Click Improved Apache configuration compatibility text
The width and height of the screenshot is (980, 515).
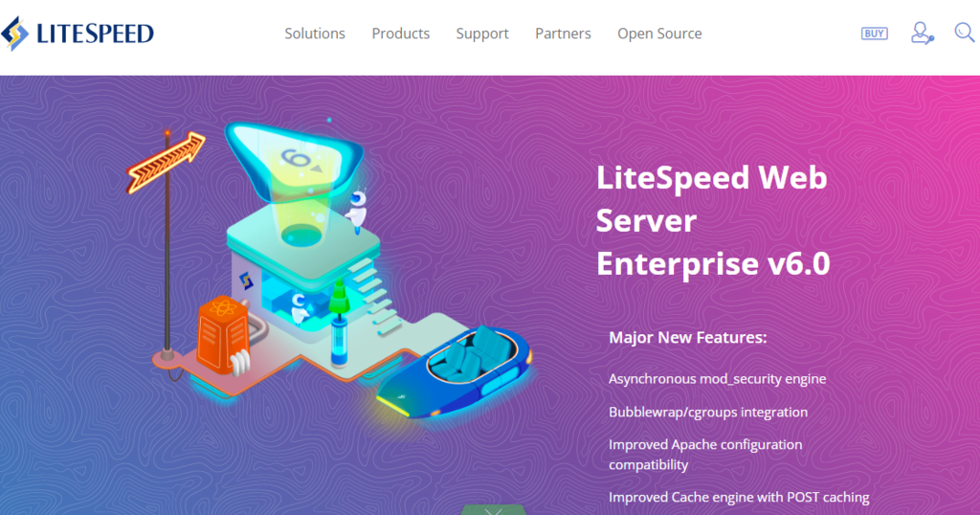point(705,455)
